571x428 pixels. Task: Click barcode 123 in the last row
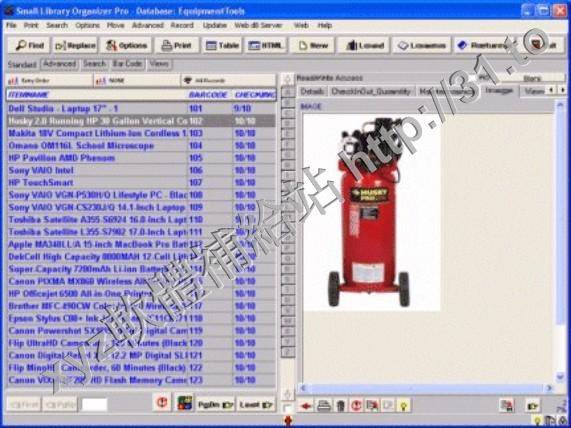(196, 380)
